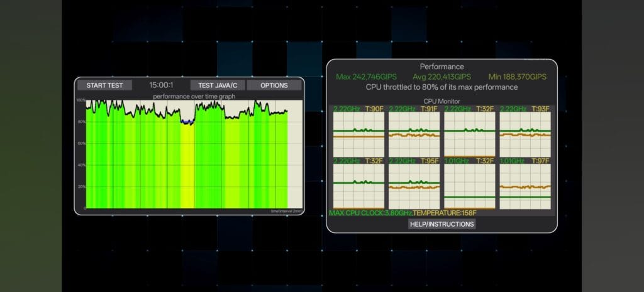Select the 1.01GHz core graph with T:32F
This screenshot has height=292, width=644.
pos(469,186)
